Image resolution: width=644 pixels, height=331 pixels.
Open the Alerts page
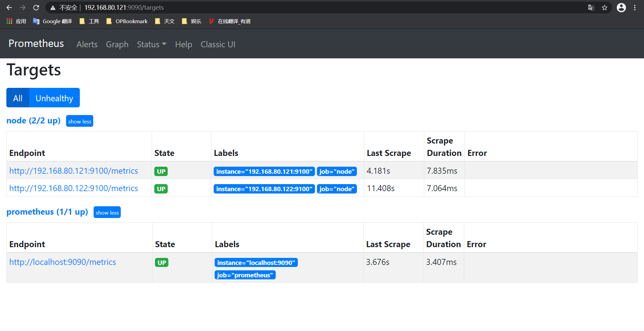pyautogui.click(x=87, y=44)
